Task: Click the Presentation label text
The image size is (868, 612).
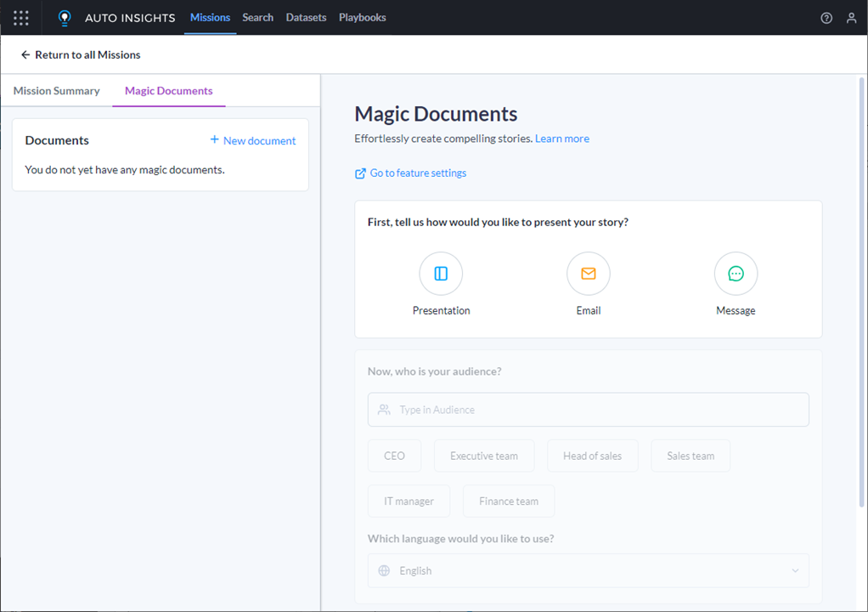Action: (441, 311)
